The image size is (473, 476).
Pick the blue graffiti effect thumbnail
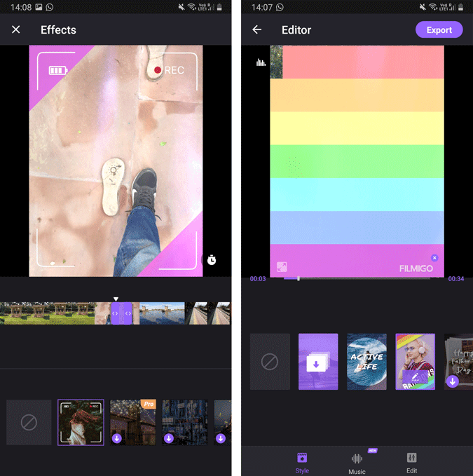click(x=185, y=422)
